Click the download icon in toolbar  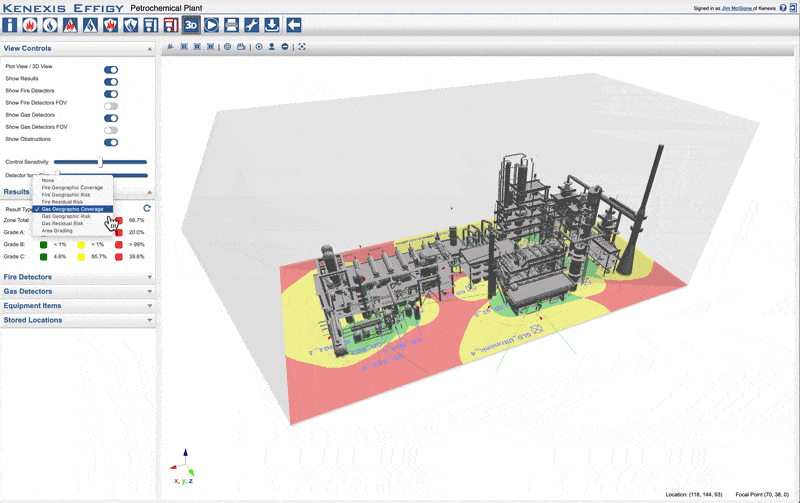pyautogui.click(x=272, y=24)
